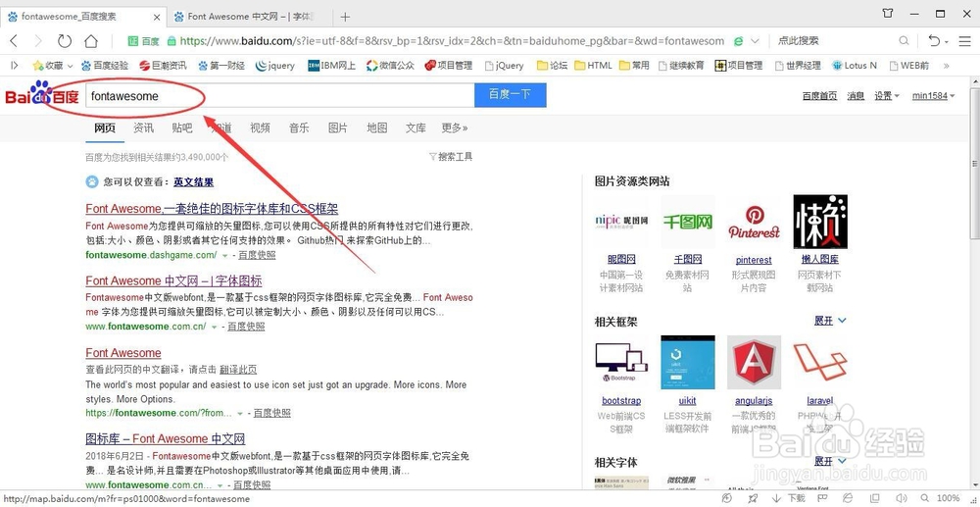Viewport: 980px width, 507px height.
Task: Select the 文库 search tab
Action: 416,127
